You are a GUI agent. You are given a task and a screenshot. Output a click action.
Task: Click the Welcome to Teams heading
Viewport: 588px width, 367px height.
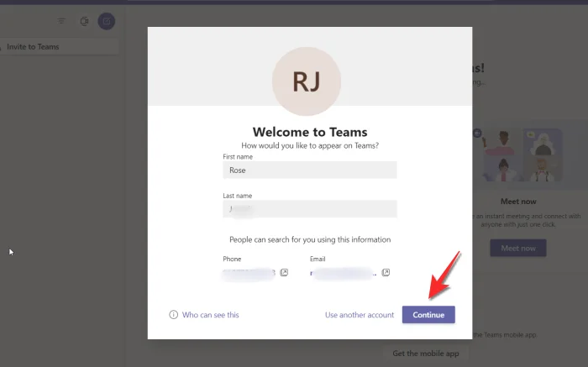310,132
